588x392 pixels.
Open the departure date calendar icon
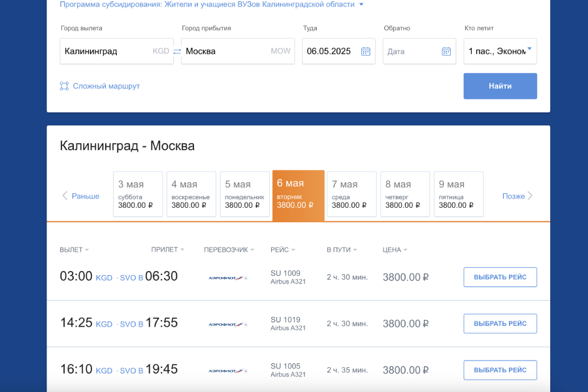click(366, 51)
